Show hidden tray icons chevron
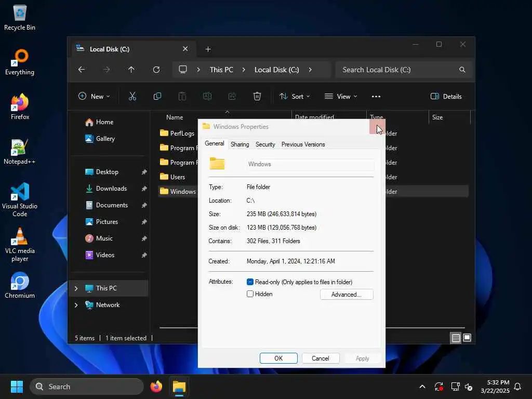Viewport: 532px width, 399px height. coord(422,387)
